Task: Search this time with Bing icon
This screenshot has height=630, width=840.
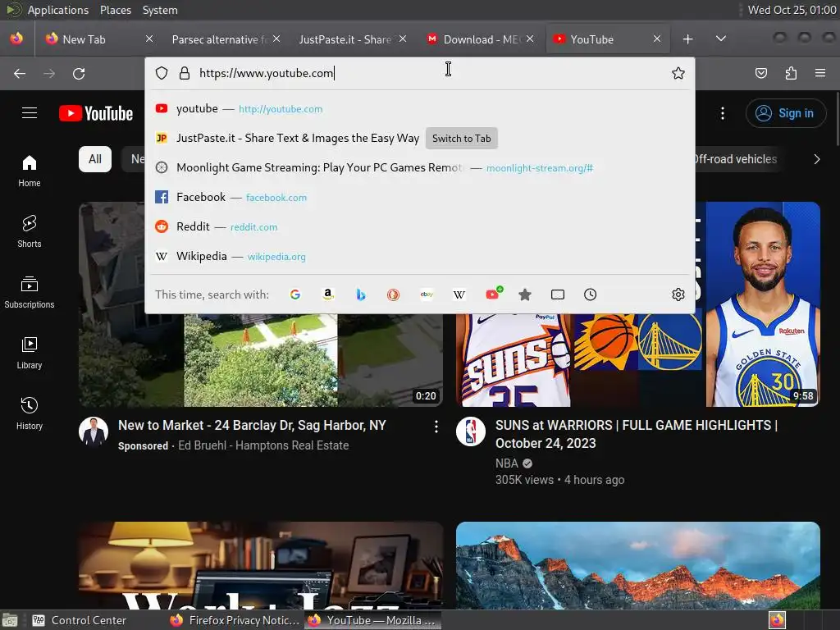Action: [x=361, y=294]
